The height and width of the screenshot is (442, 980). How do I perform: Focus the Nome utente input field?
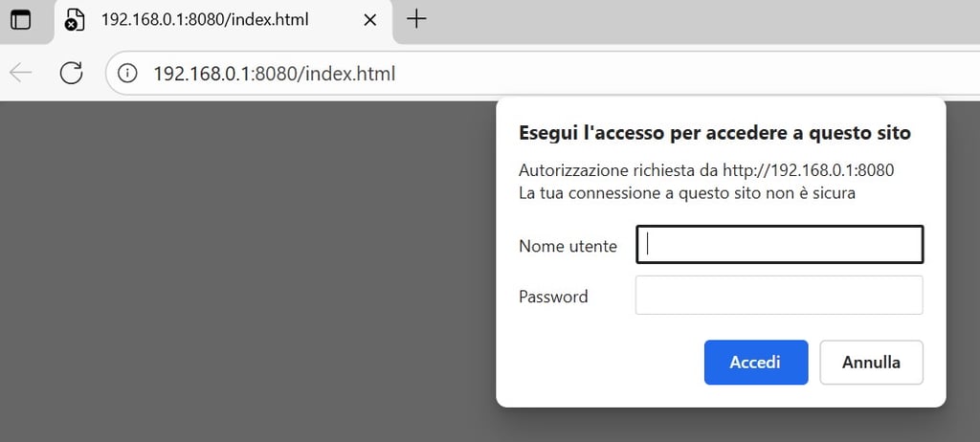[779, 245]
